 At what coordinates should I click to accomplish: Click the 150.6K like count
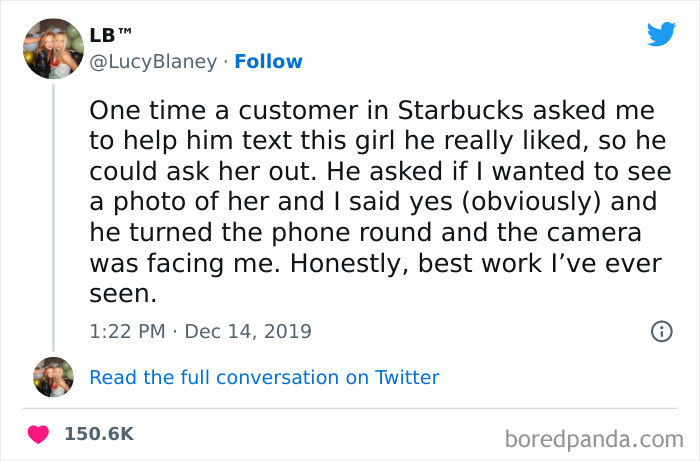coord(99,434)
